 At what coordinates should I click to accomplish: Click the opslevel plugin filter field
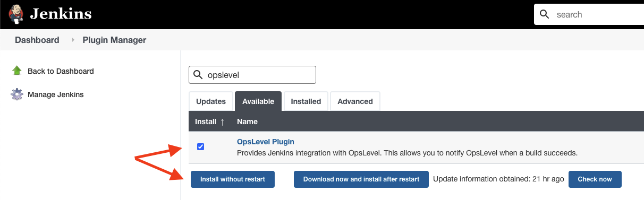(x=252, y=75)
